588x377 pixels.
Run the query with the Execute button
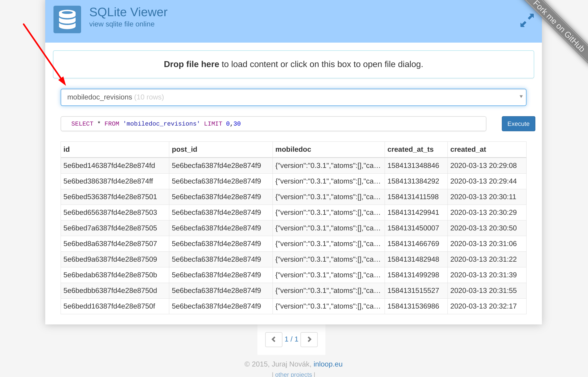518,124
